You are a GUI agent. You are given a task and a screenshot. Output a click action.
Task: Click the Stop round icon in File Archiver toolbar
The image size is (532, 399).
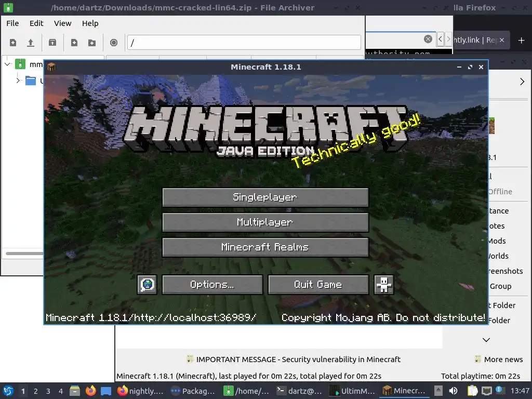tap(114, 43)
